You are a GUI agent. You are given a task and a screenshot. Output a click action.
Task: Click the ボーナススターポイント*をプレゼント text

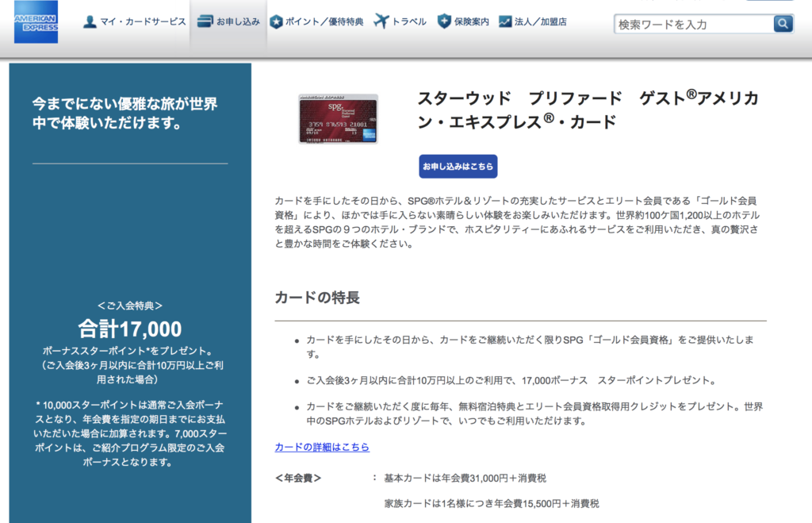point(128,351)
